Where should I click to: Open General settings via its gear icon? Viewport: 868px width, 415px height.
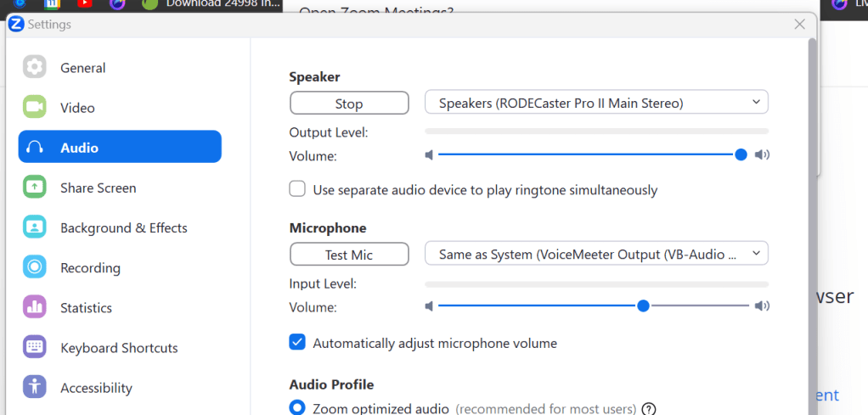(x=34, y=68)
